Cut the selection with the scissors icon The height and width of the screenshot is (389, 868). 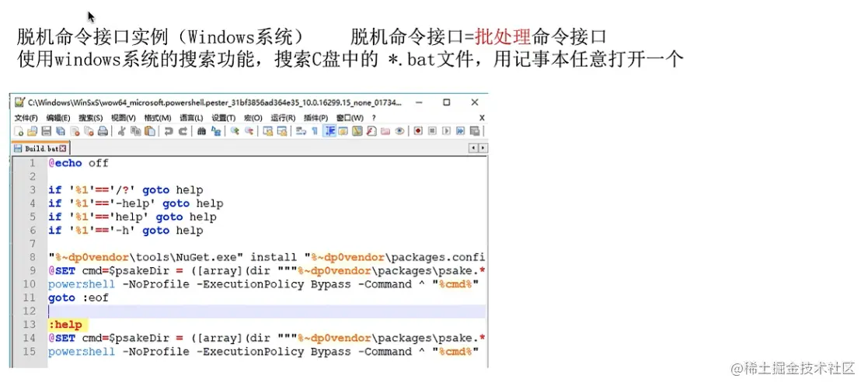[122, 131]
